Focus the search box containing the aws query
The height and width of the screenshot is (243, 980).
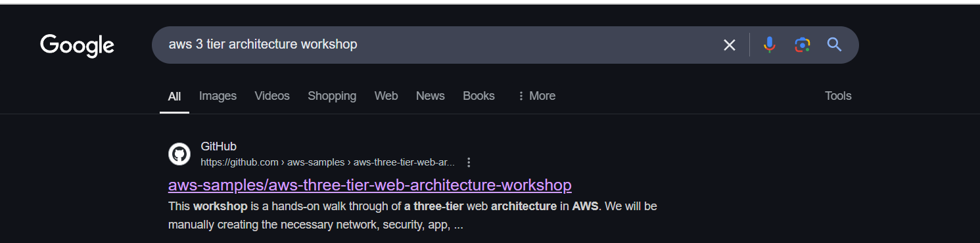click(x=434, y=45)
